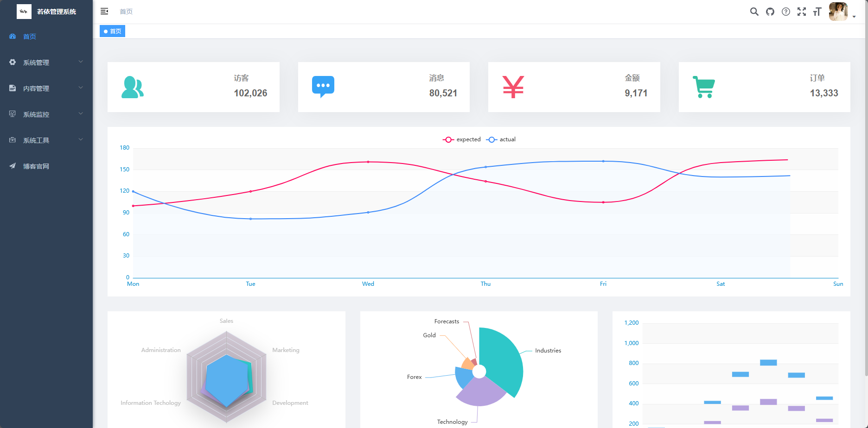Select the Technology pie slice
Viewport: 868px width, 428px height.
(x=480, y=393)
